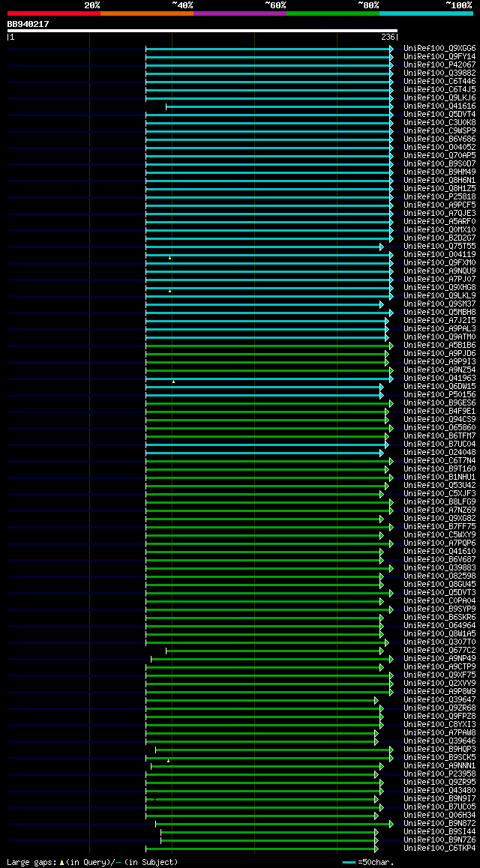Click the UniRef100_B6TFM7 label
480x868 pixels.
439,436
